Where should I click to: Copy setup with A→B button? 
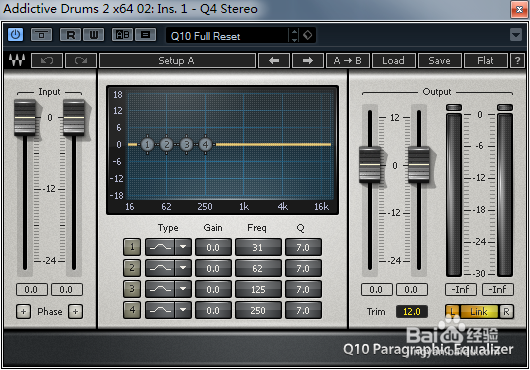(348, 61)
